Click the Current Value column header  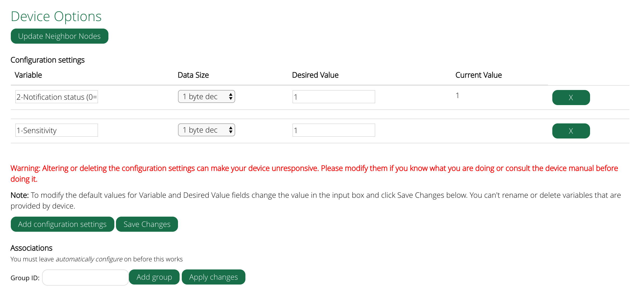[x=478, y=75]
